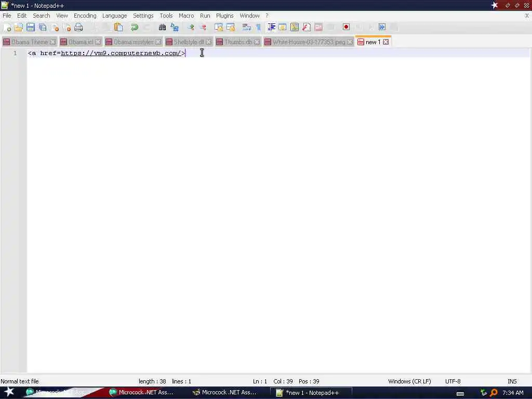This screenshot has width=532, height=399.
Task: Toggle the INS insert mode indicator
Action: tap(512, 381)
